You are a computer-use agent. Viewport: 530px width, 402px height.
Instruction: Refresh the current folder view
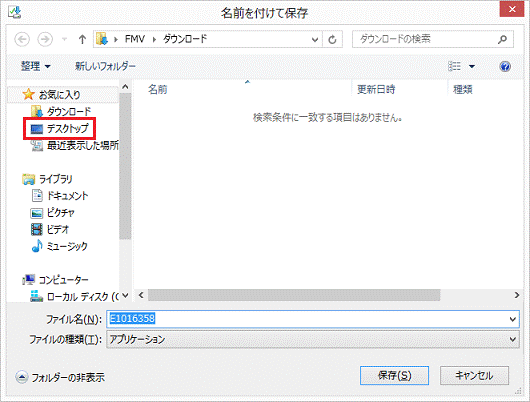332,40
